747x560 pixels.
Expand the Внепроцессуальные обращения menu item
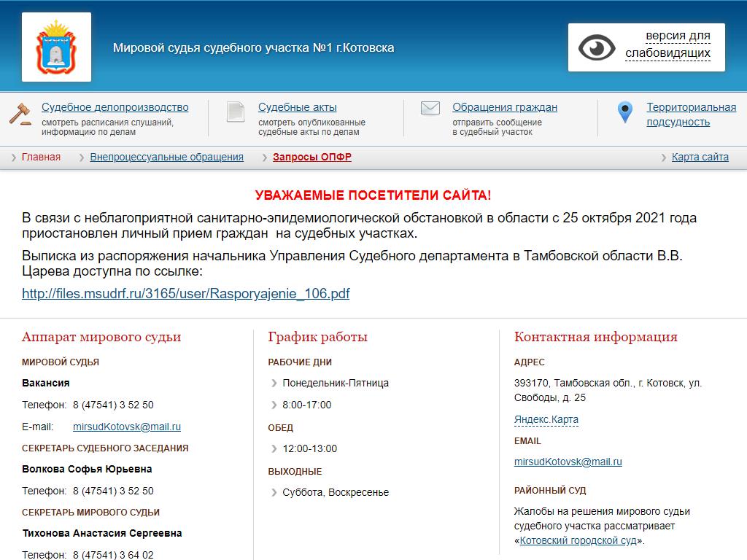click(166, 157)
